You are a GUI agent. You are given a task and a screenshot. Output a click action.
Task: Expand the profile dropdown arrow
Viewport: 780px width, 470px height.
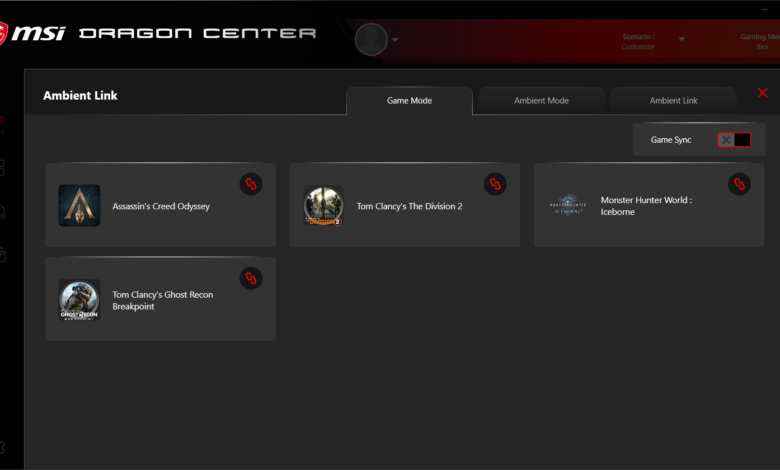pyautogui.click(x=395, y=40)
